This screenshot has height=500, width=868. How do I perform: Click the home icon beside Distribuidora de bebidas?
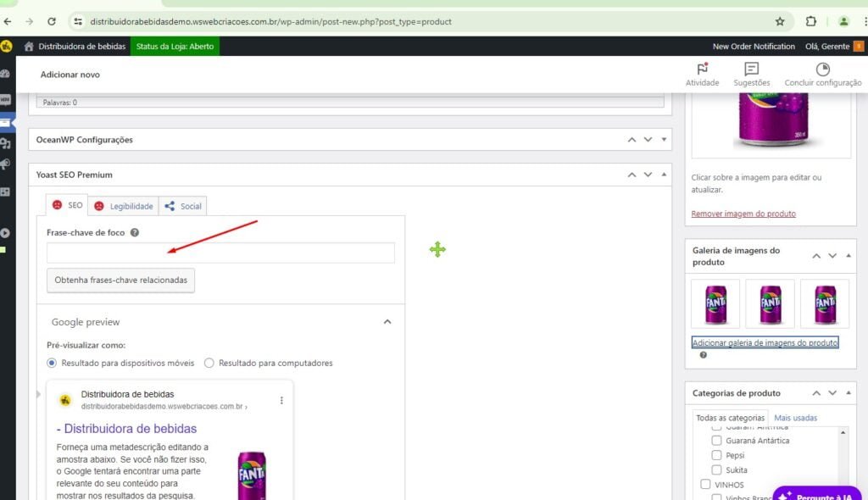29,47
